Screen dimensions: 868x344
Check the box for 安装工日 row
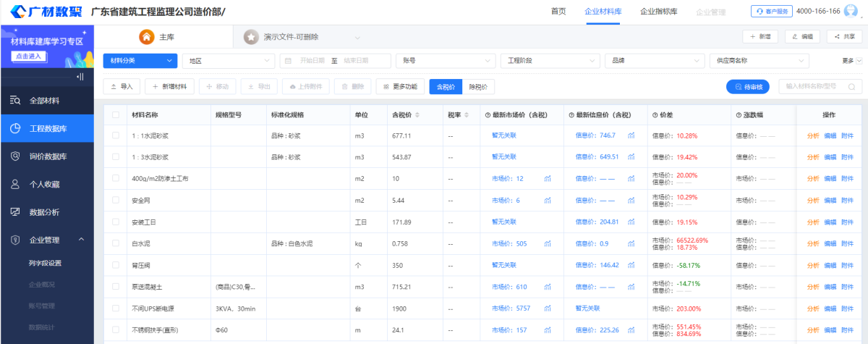point(116,222)
